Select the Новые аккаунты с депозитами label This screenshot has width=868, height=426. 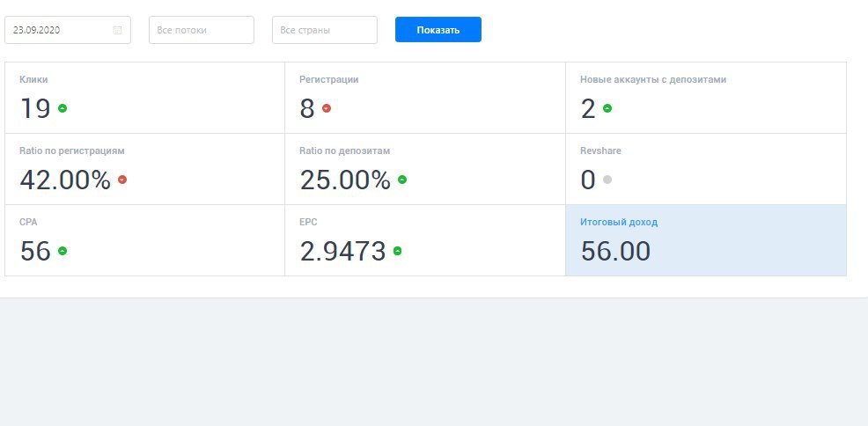(653, 80)
